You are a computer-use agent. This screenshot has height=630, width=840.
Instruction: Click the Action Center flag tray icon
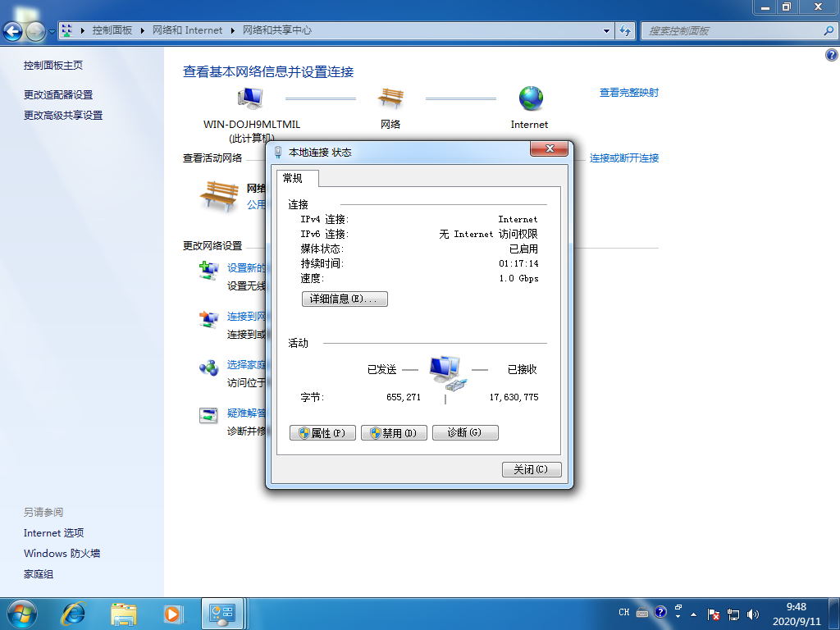pyautogui.click(x=714, y=614)
